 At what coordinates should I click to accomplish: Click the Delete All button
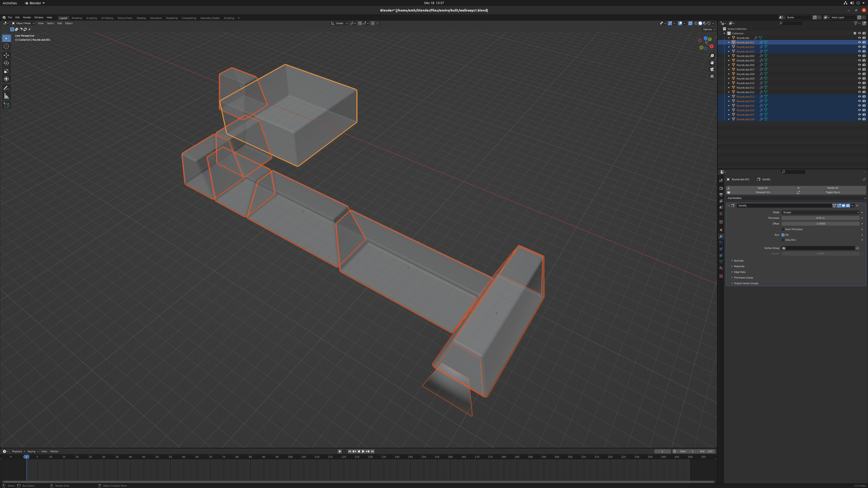831,188
